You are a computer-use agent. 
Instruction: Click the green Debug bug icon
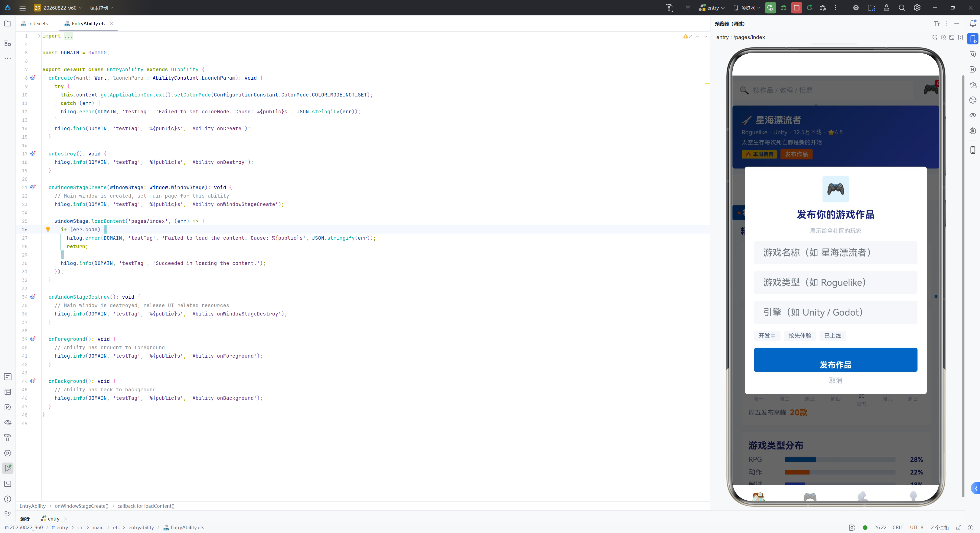click(x=783, y=8)
